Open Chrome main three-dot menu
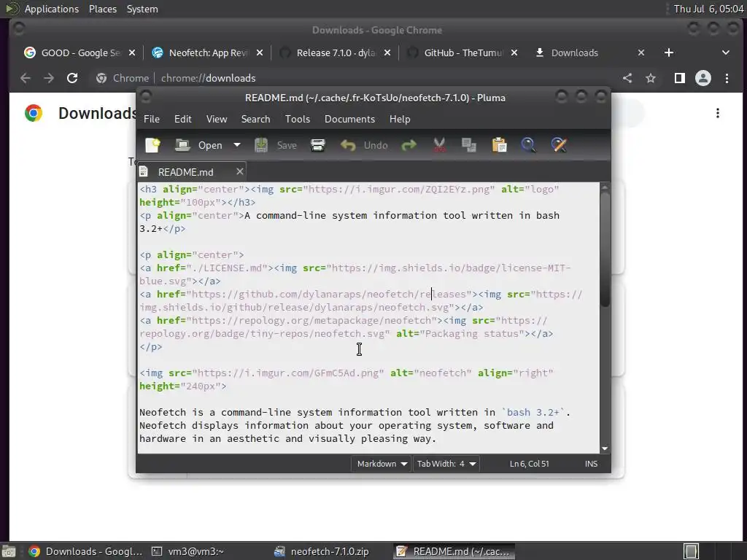747x560 pixels. click(x=727, y=78)
